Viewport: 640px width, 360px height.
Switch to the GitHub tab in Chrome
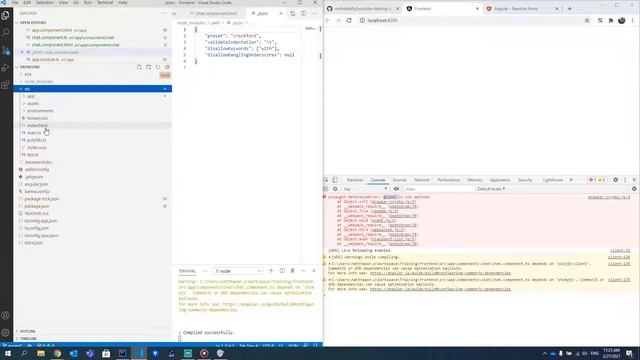[x=364, y=9]
